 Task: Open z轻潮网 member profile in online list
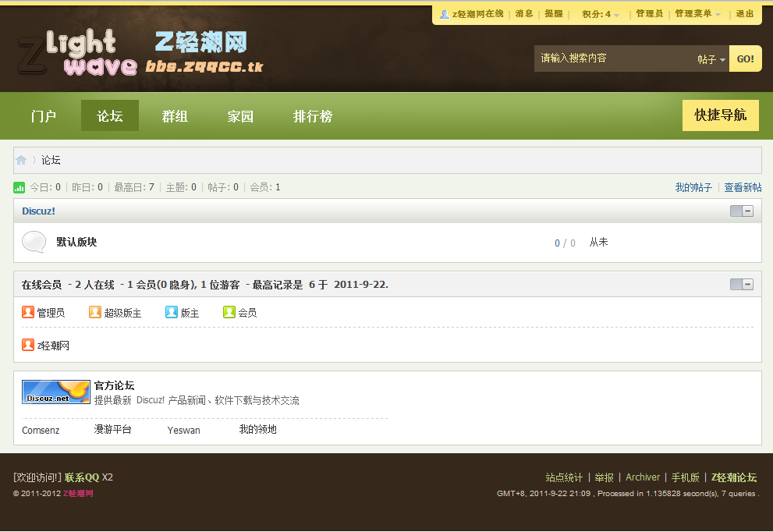[53, 346]
